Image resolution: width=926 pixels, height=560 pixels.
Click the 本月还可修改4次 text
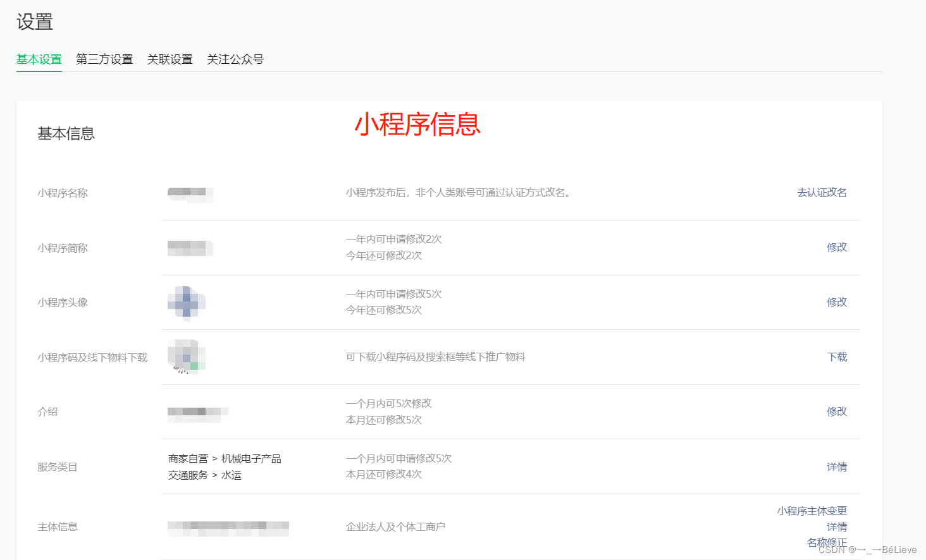click(384, 475)
